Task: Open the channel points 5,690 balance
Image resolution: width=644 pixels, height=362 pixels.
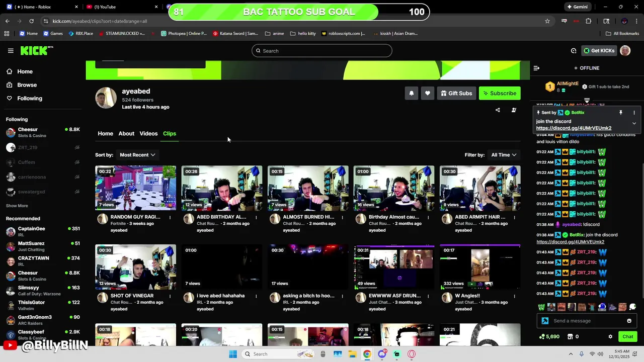Action: [x=549, y=337]
